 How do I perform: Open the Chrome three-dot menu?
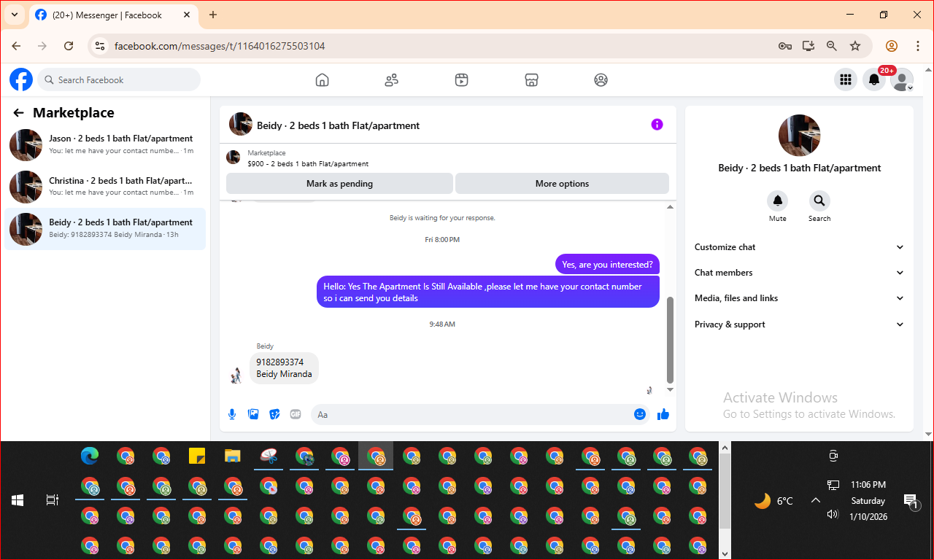coord(918,46)
